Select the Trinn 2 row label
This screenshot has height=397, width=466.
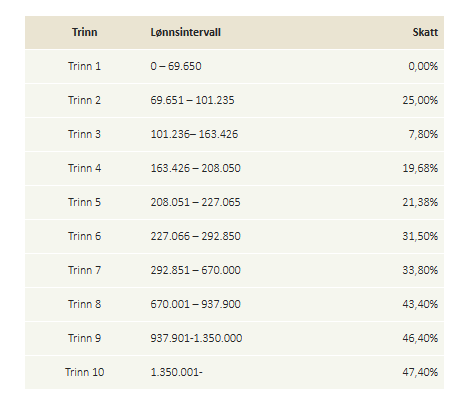pos(84,100)
